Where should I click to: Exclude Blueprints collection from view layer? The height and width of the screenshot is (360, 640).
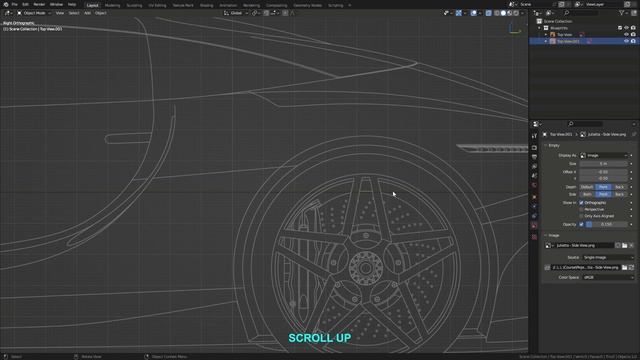[x=620, y=28]
